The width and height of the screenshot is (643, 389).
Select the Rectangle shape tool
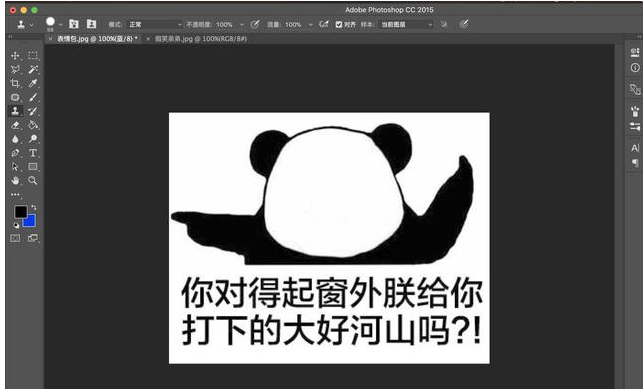pos(33,167)
